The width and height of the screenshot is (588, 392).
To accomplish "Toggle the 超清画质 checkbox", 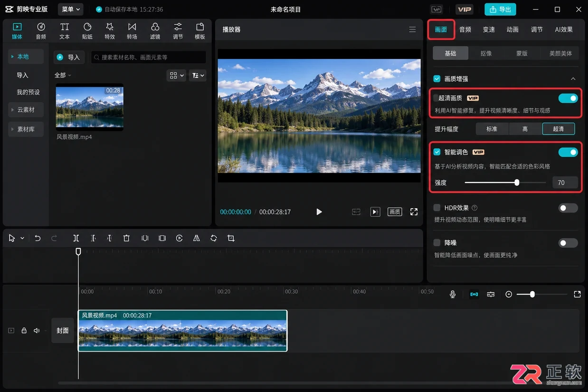I will [x=436, y=98].
